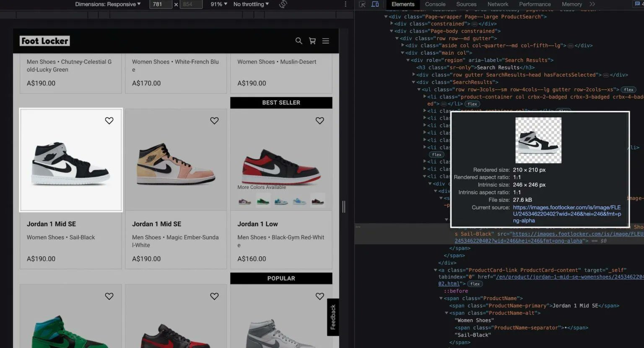Toggle the device toolbar icon in DevTools
Image resolution: width=644 pixels, height=348 pixels.
[x=375, y=4]
